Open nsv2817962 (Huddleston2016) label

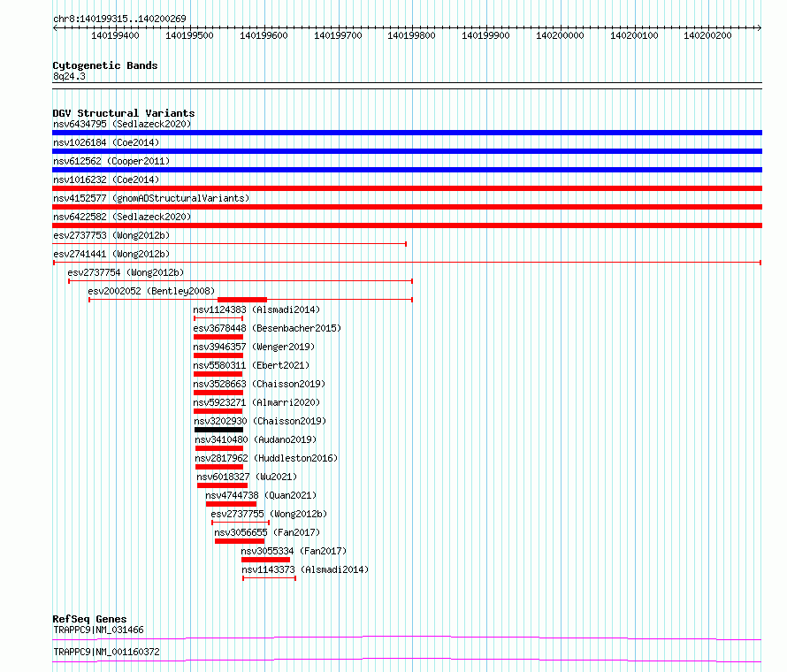(266, 458)
